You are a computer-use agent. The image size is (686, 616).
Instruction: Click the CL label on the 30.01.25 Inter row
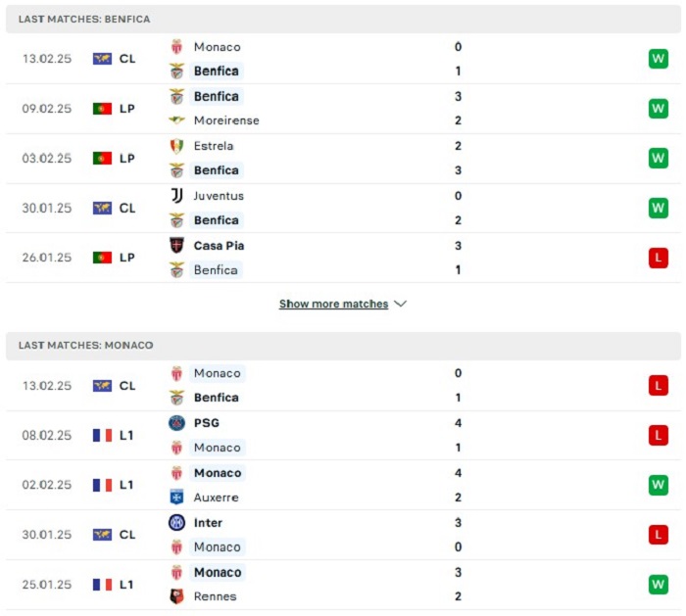coord(127,535)
